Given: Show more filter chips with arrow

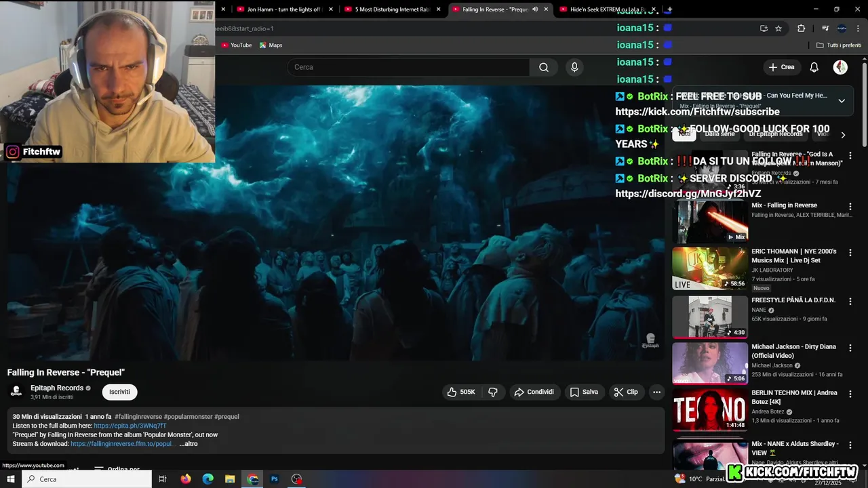Looking at the screenshot, I should click(x=843, y=134).
